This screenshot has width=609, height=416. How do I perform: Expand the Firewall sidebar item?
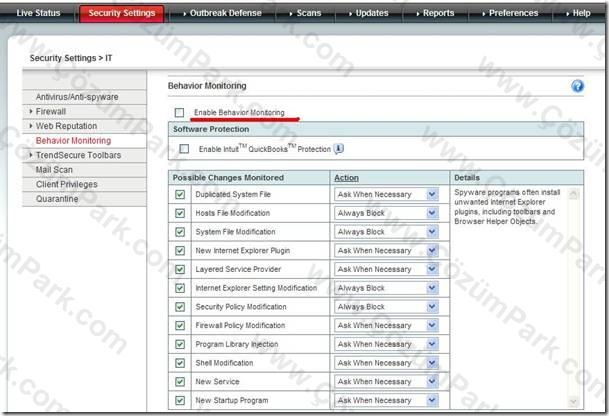pyautogui.click(x=85, y=111)
